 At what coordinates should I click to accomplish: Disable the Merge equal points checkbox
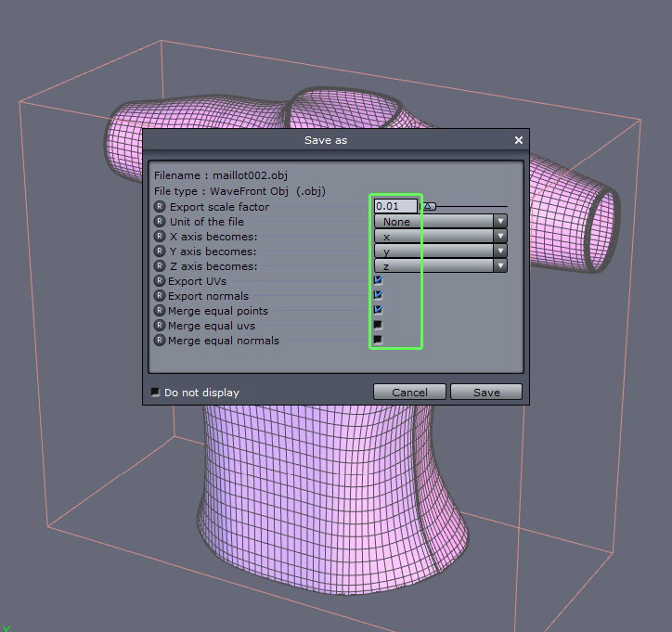(378, 310)
